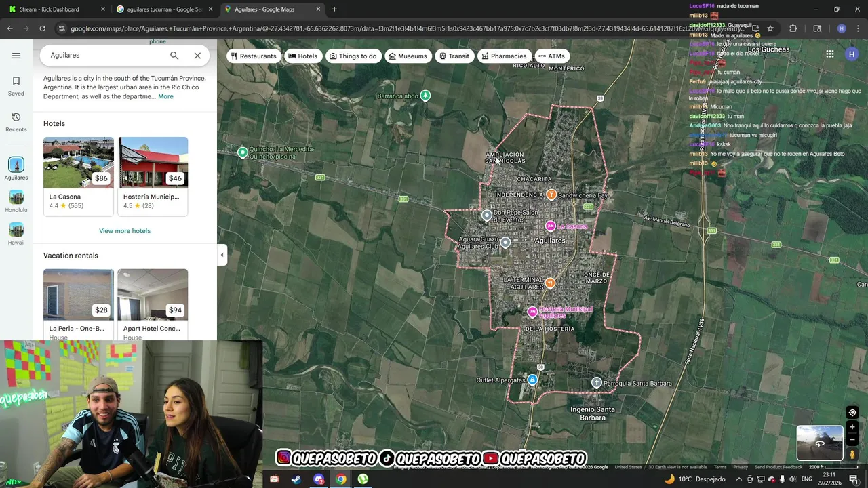Select the Pharmacies chip
Image resolution: width=868 pixels, height=488 pixels.
pyautogui.click(x=504, y=56)
